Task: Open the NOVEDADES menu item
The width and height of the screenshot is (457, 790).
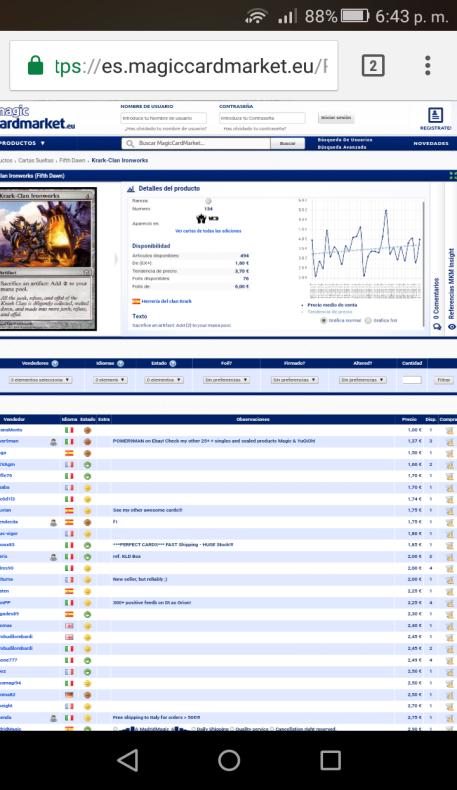Action: coord(431,144)
